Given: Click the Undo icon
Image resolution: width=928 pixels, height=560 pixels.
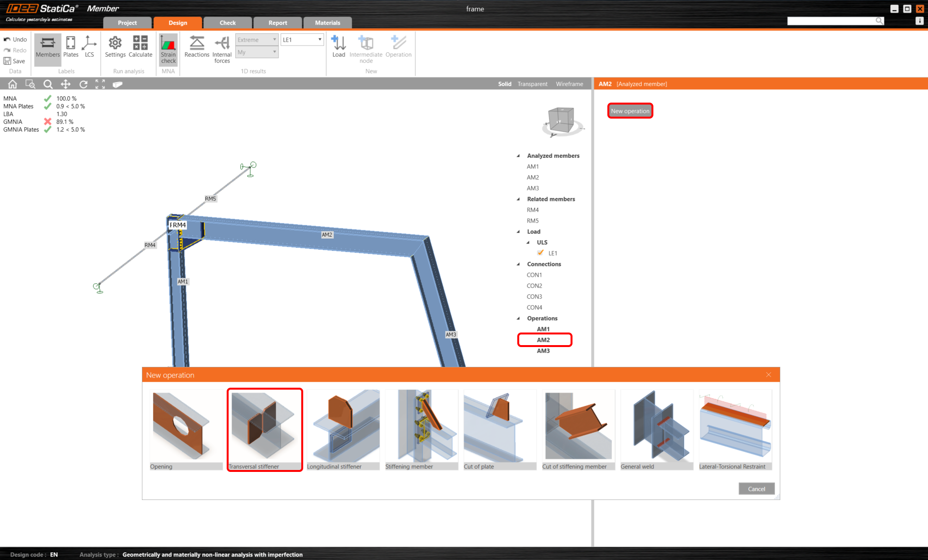Looking at the screenshot, I should pos(7,40).
